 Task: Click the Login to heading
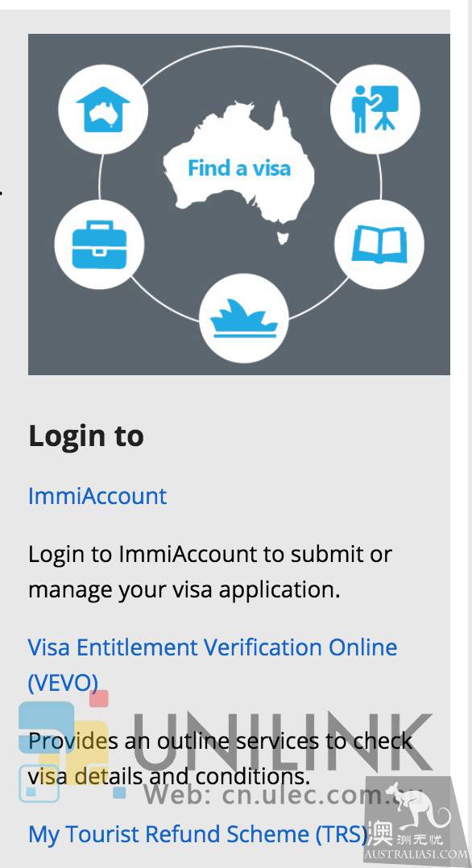[x=86, y=436]
